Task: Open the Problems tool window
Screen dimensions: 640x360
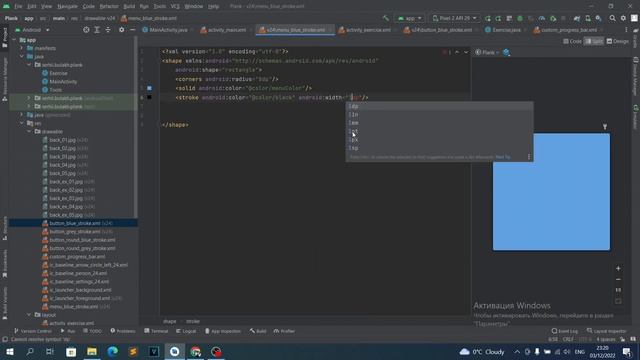Action: (x=123, y=331)
